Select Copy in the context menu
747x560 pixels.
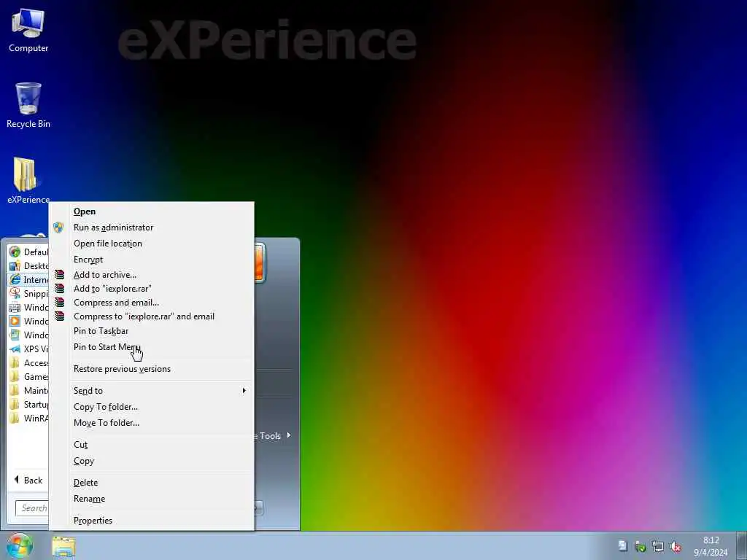[x=84, y=461]
